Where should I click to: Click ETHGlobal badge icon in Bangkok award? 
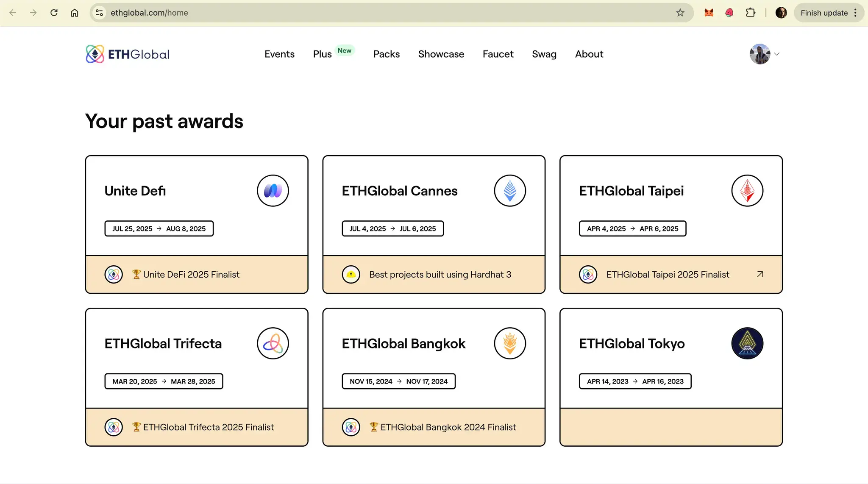coord(351,427)
